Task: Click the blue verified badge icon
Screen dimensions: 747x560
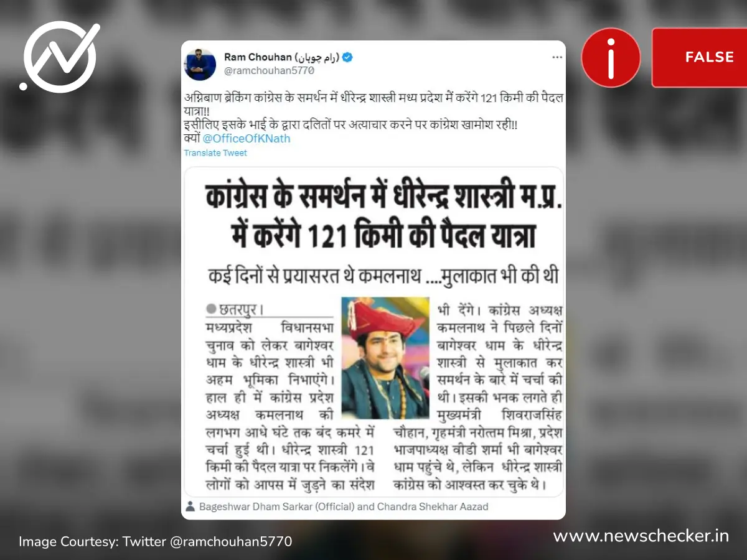Action: (347, 57)
